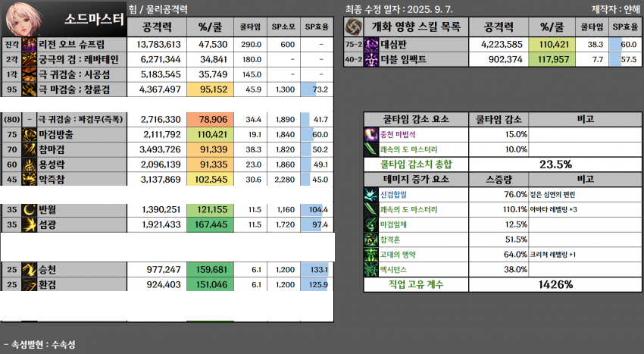Image resolution: width=644 pixels, height=354 pixels.
Task: Click the 궁극의 검 : 레바테인 skill icon
Action: (30, 60)
